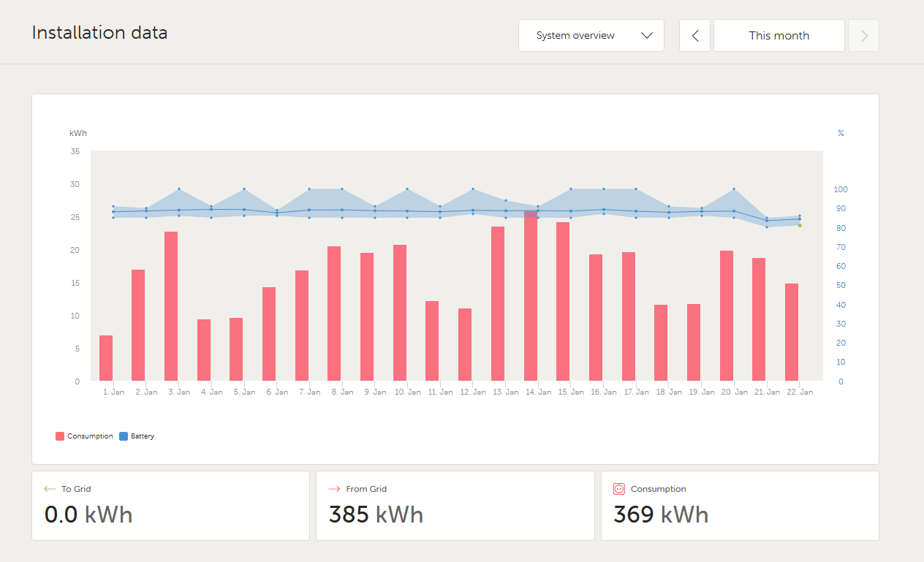Click the Consumption socket icon
Image resolution: width=924 pixels, height=562 pixels.
click(619, 489)
